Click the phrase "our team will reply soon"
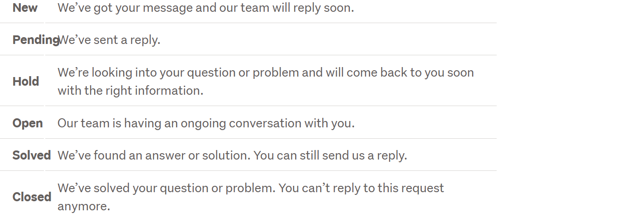 click(x=281, y=8)
